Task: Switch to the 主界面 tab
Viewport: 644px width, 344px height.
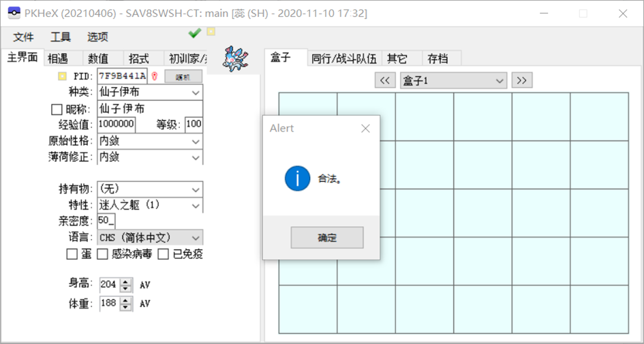Action: point(22,57)
